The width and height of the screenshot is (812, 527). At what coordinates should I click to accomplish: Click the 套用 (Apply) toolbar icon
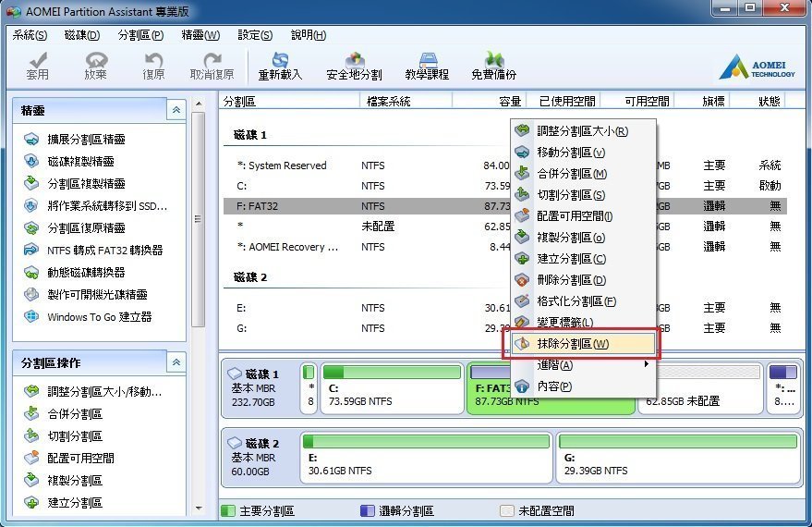(37, 66)
